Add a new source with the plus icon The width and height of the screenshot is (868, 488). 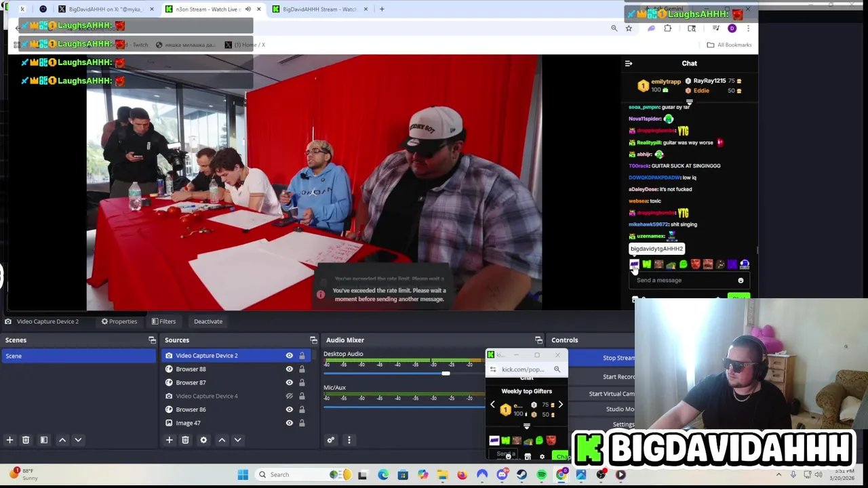tap(170, 440)
